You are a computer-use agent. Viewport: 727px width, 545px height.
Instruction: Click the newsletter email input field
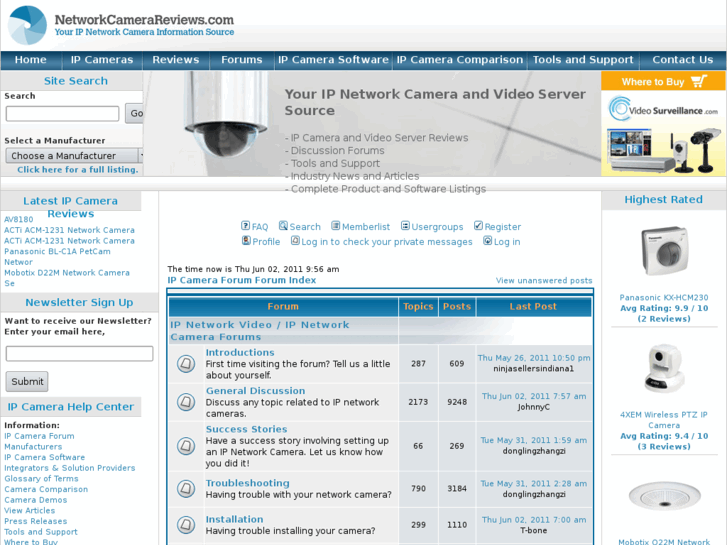click(x=79, y=353)
